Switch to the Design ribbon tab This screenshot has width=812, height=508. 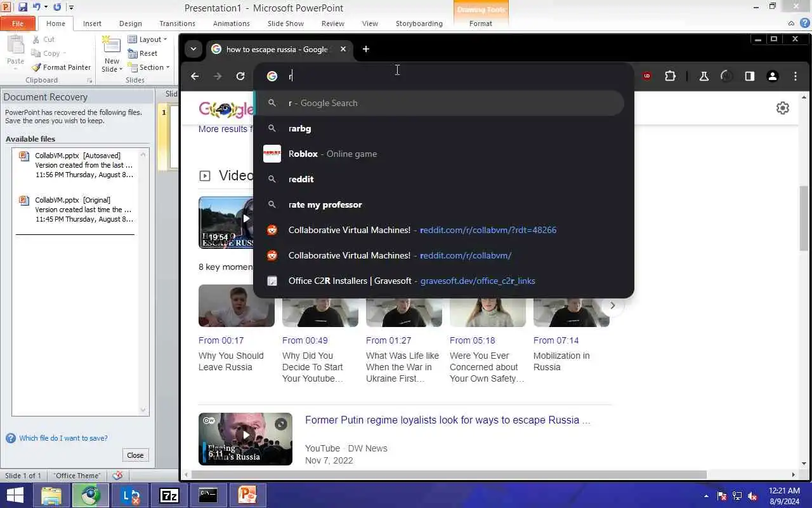click(x=130, y=23)
